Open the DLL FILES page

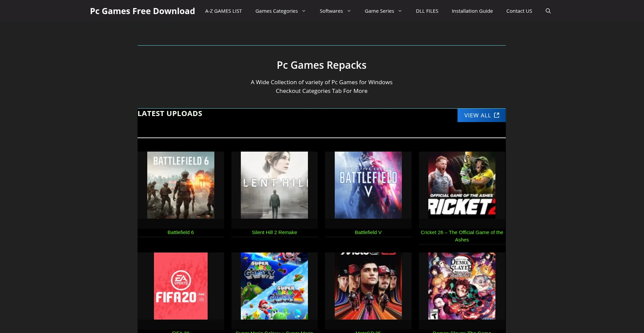tap(427, 11)
